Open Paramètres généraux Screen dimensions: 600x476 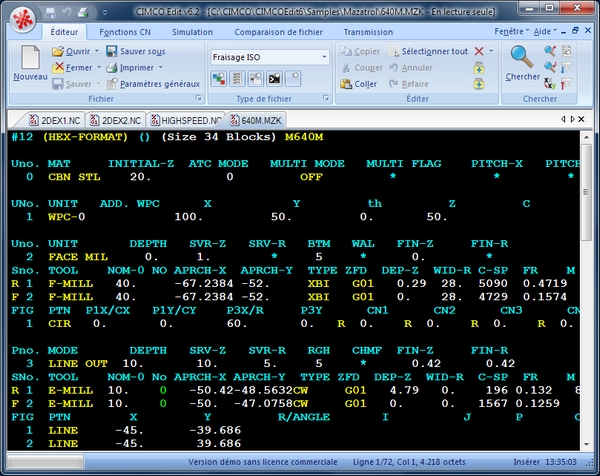pos(153,84)
